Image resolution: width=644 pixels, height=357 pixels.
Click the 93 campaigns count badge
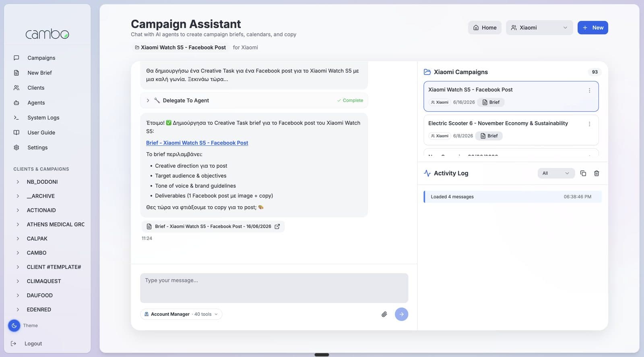click(594, 72)
